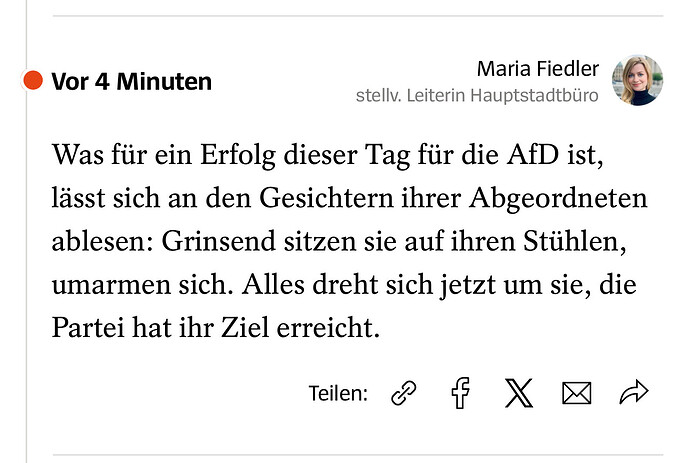Send the post via email envelope icon
The image size is (689, 463).
pyautogui.click(x=577, y=393)
